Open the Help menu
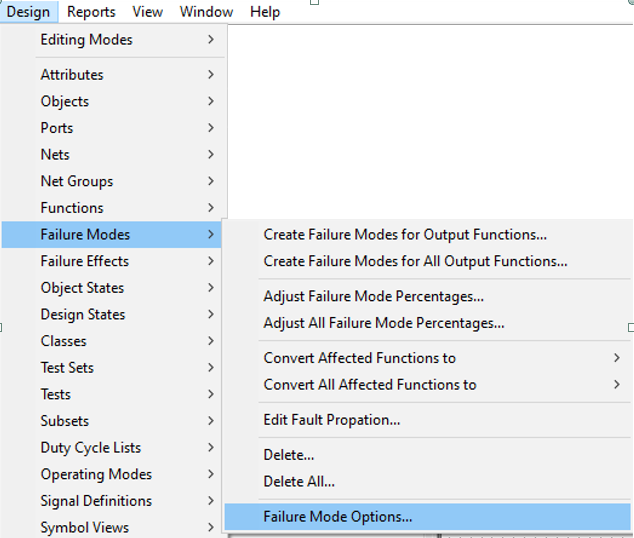 click(x=265, y=12)
